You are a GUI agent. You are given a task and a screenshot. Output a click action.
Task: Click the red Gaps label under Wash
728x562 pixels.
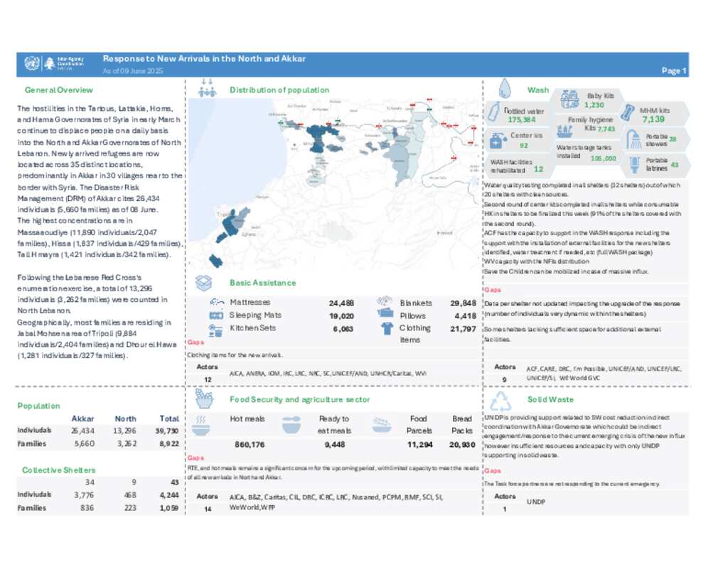[x=492, y=290]
